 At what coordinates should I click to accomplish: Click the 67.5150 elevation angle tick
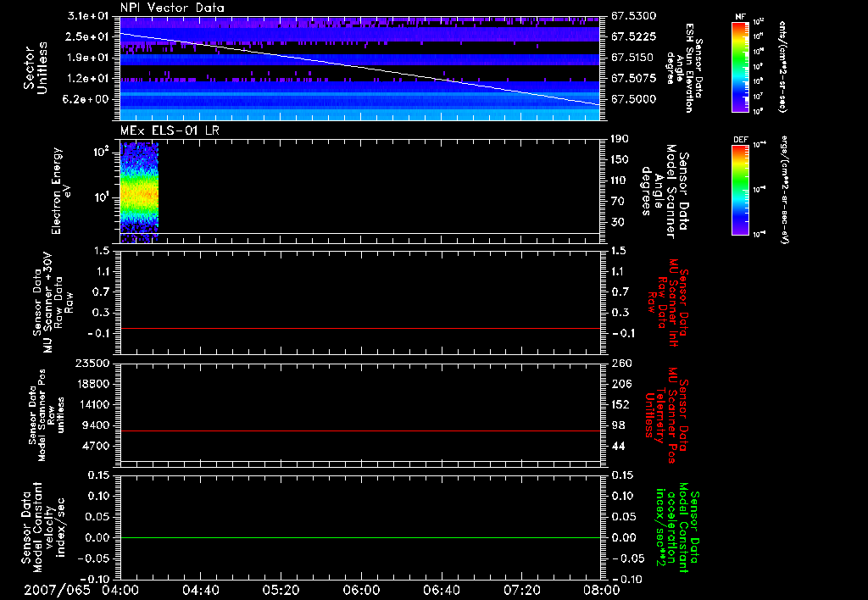click(x=634, y=58)
